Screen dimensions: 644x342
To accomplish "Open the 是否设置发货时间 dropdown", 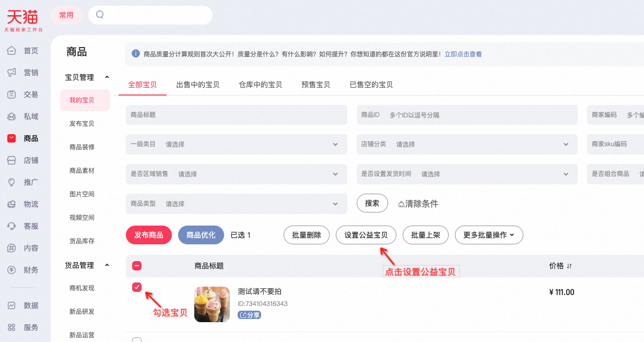I will (x=467, y=174).
